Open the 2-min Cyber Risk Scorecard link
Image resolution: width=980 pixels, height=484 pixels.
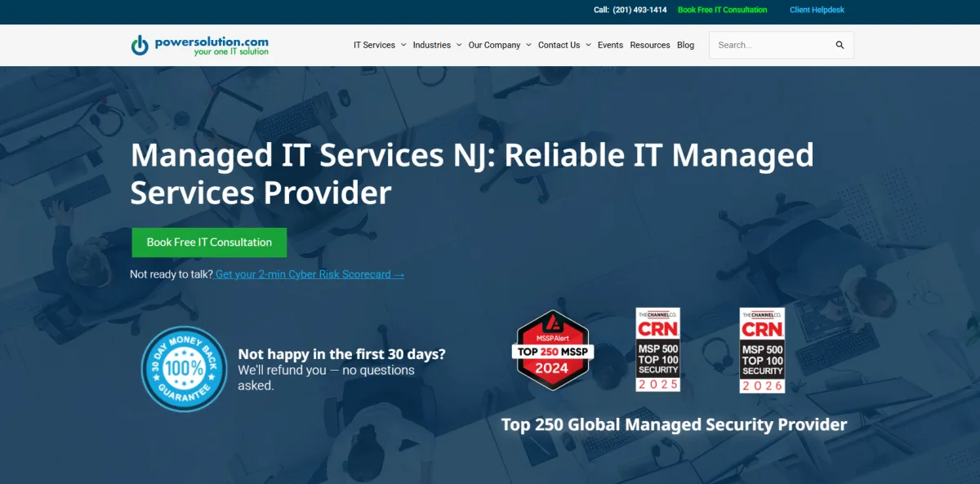point(310,274)
